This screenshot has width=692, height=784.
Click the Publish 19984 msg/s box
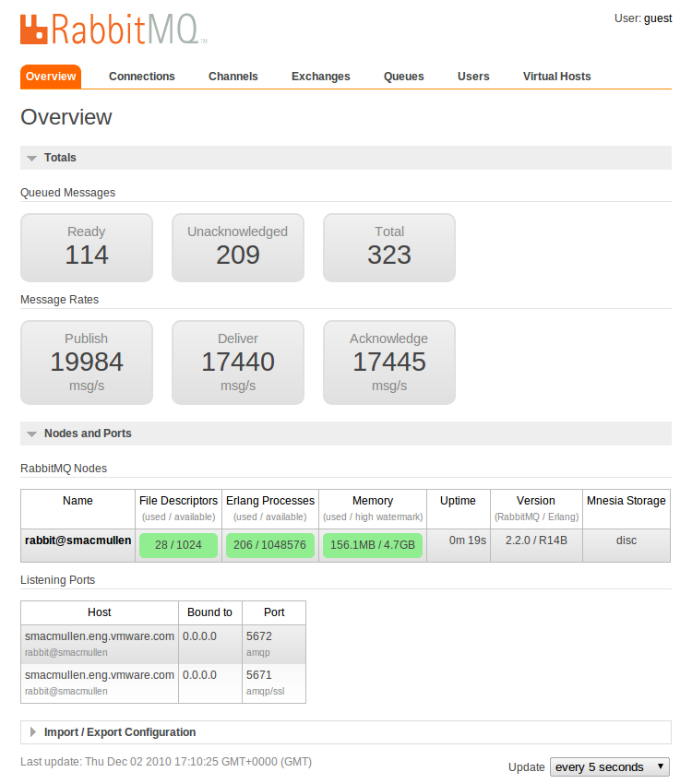pos(87,362)
